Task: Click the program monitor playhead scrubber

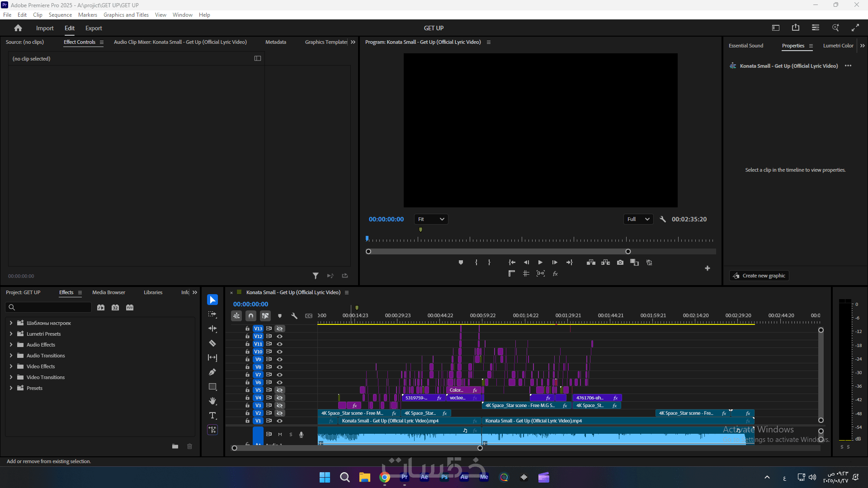Action: [x=367, y=239]
